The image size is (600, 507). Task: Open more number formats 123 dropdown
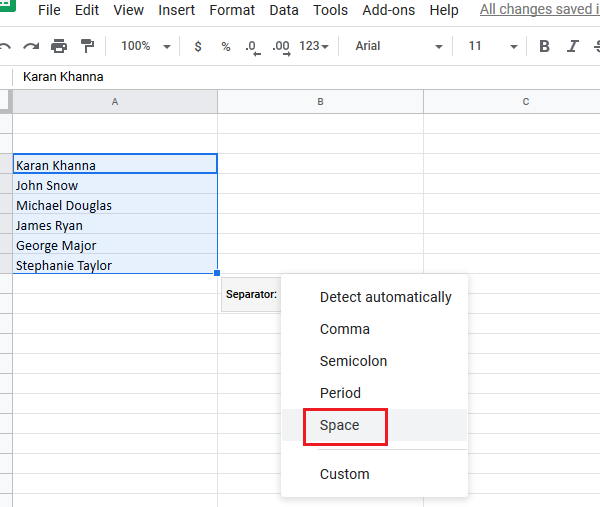point(314,46)
